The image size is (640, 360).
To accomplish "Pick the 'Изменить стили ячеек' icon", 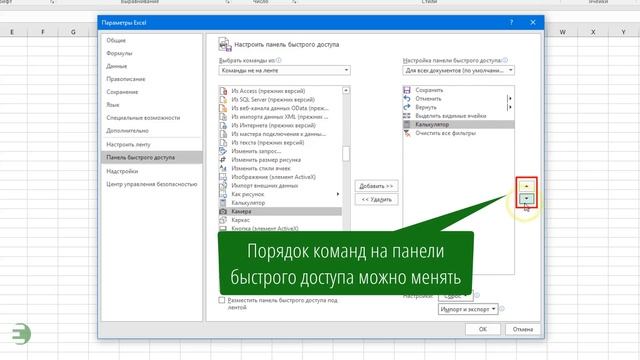I will tap(223, 168).
